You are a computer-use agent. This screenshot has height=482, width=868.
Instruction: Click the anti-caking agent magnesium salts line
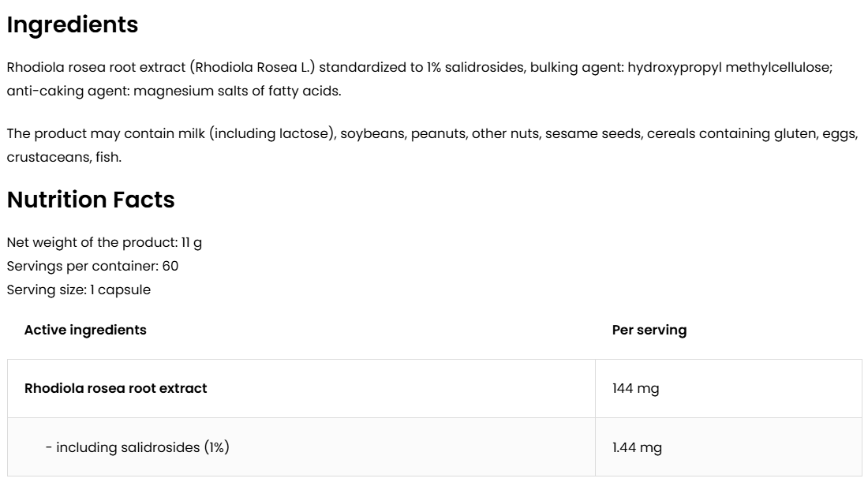pyautogui.click(x=174, y=91)
